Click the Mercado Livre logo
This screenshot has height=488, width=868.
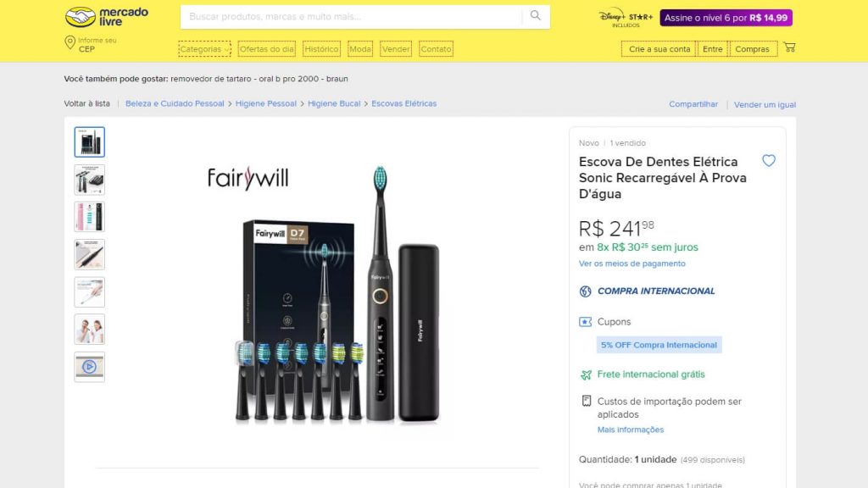(107, 17)
